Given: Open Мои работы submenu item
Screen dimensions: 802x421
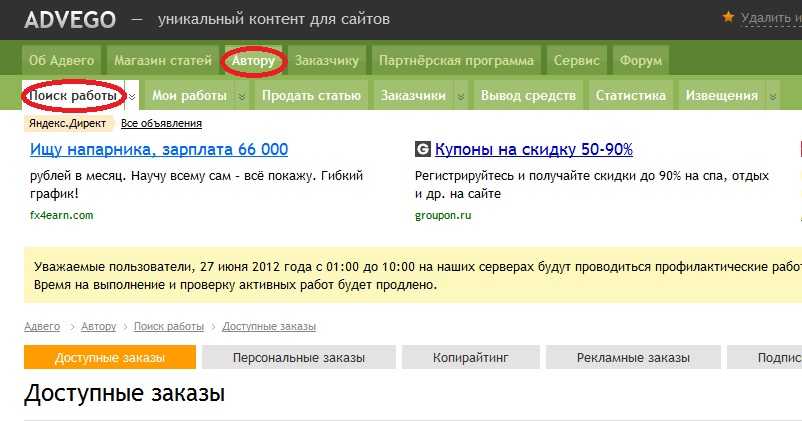Looking at the screenshot, I should (189, 96).
